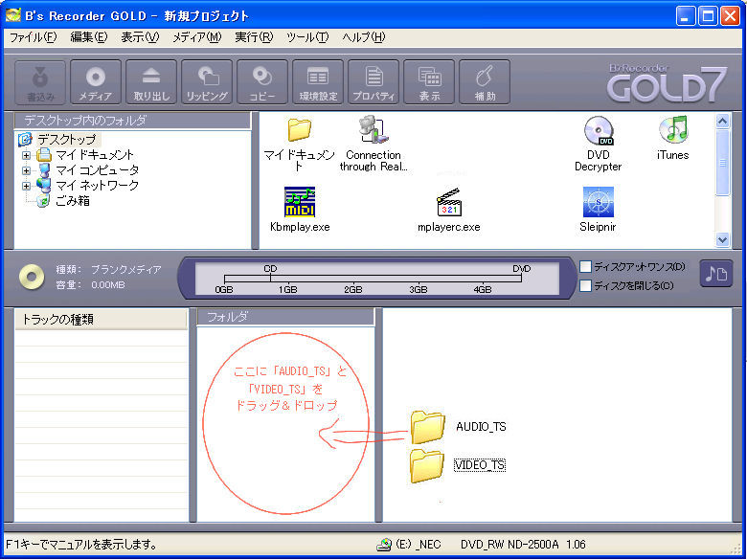Viewport: 747px width, 560px height.
Task: Click the デスクトップ内のフォルダ panel header
Action: point(132,121)
